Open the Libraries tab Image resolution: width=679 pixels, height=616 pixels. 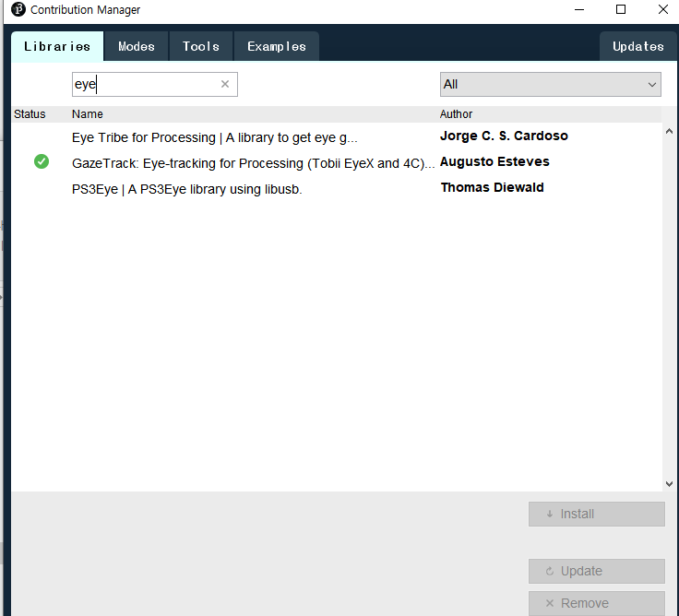click(57, 46)
